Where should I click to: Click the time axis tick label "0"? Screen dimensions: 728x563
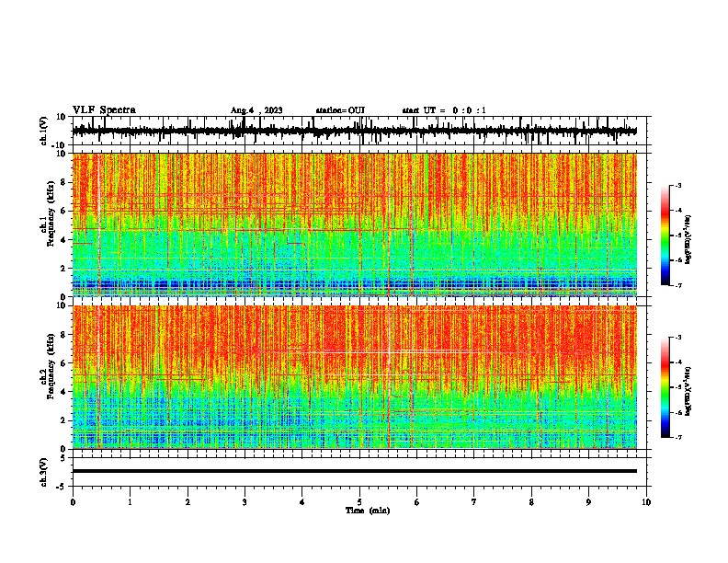pos(73,502)
